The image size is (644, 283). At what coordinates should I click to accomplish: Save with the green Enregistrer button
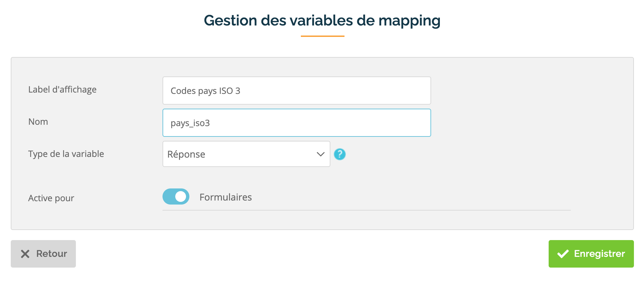coord(591,254)
